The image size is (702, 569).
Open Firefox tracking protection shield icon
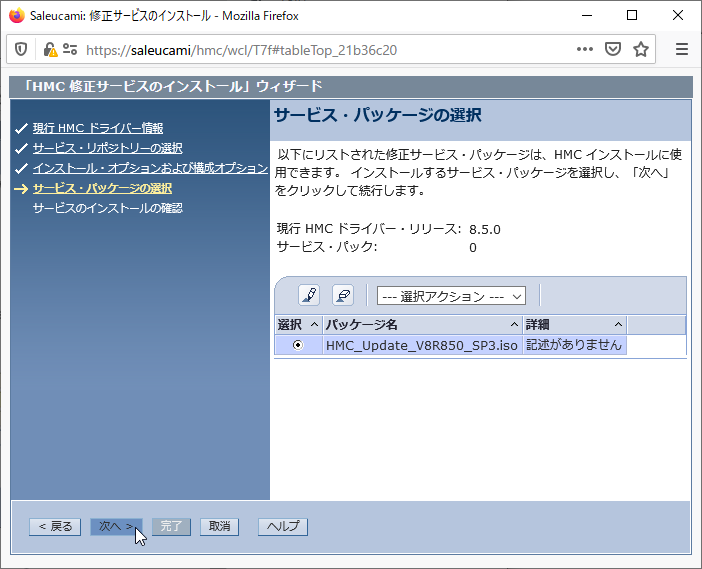pos(22,49)
